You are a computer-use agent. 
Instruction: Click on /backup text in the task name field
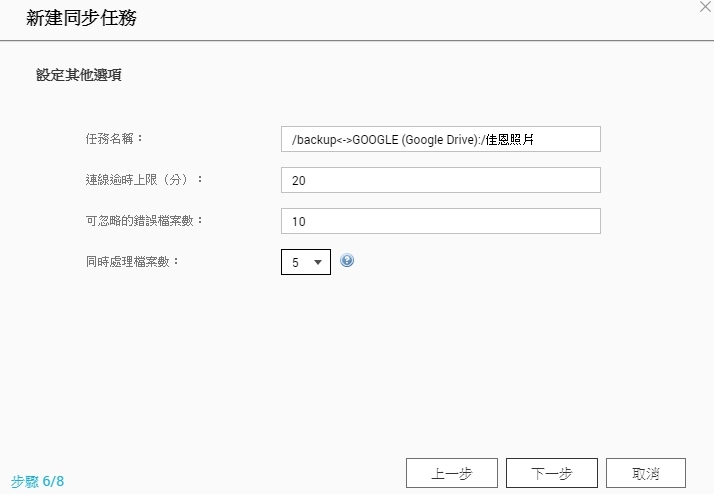pyautogui.click(x=314, y=139)
